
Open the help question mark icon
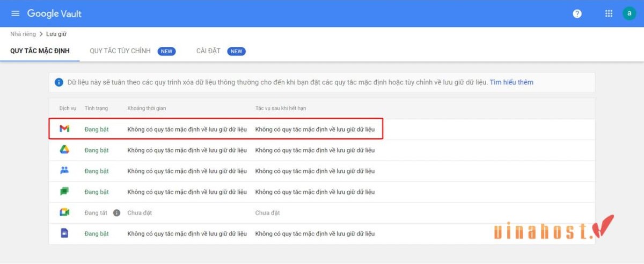tap(577, 13)
